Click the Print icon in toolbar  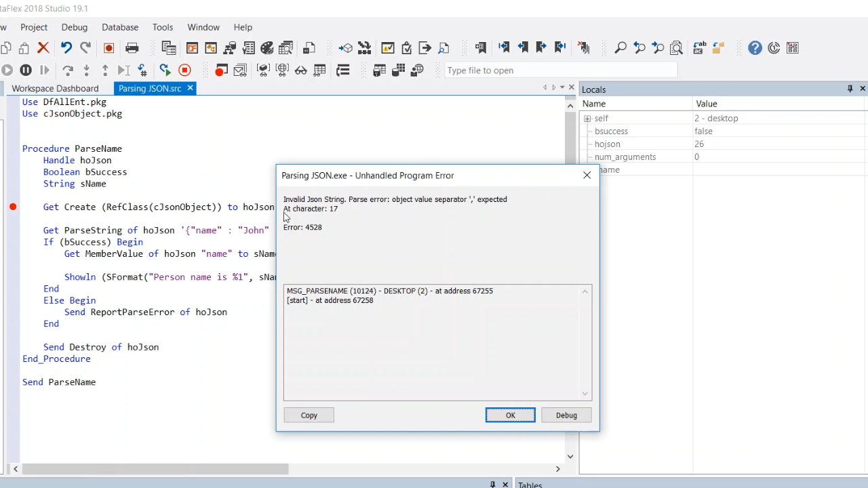pos(132,48)
